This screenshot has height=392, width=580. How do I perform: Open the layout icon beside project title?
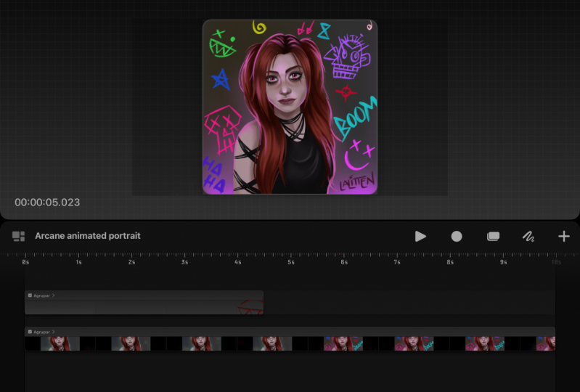point(18,236)
